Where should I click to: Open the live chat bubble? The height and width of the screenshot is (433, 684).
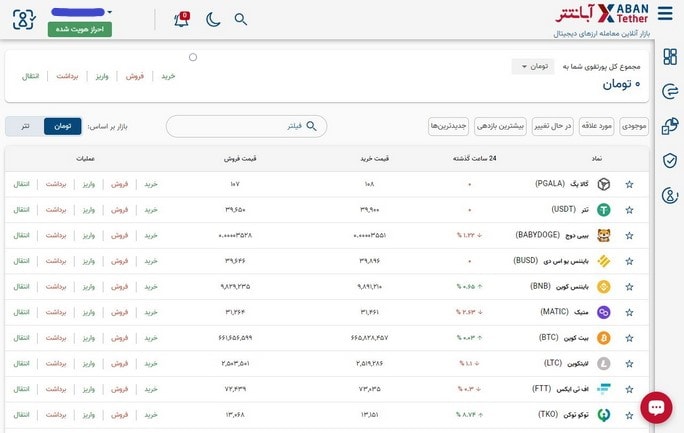(656, 408)
